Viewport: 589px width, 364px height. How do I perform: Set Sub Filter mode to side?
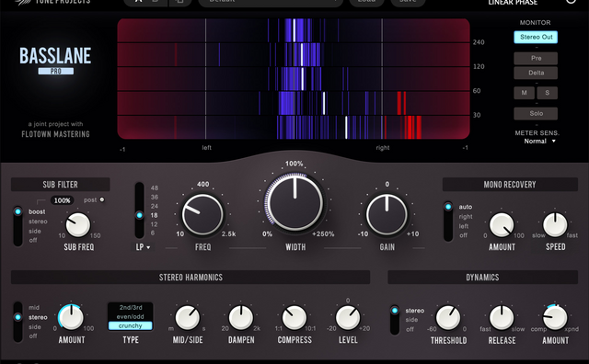tap(35, 231)
